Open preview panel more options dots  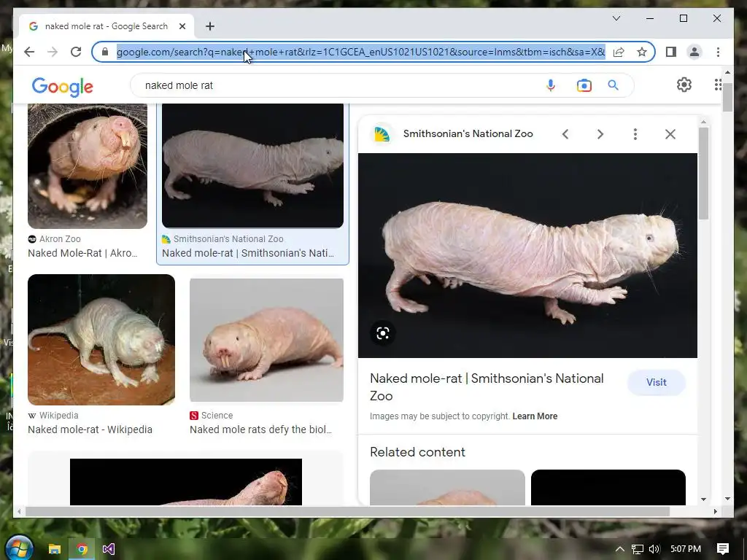click(635, 134)
